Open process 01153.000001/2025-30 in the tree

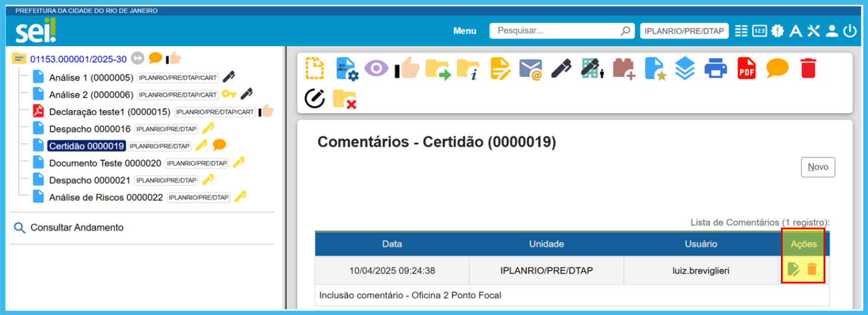pos(78,59)
